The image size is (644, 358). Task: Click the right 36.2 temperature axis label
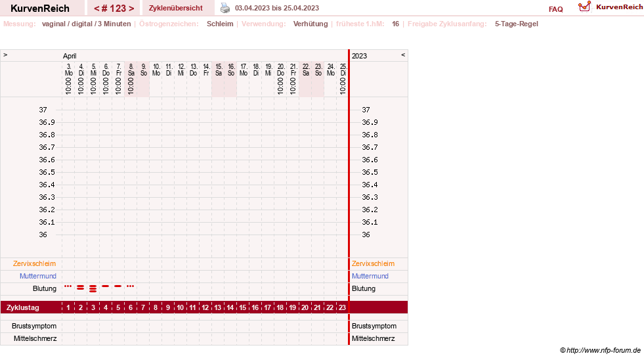tap(370, 210)
